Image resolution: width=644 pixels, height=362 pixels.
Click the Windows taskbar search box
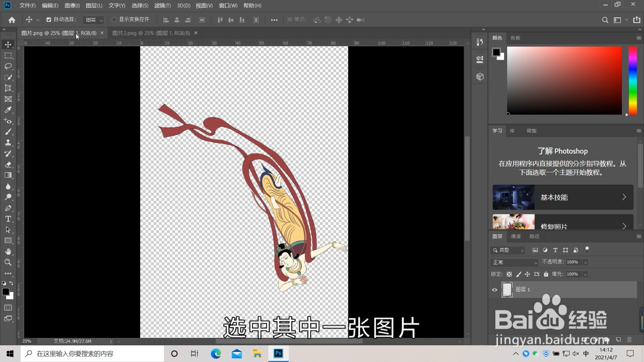click(x=92, y=354)
